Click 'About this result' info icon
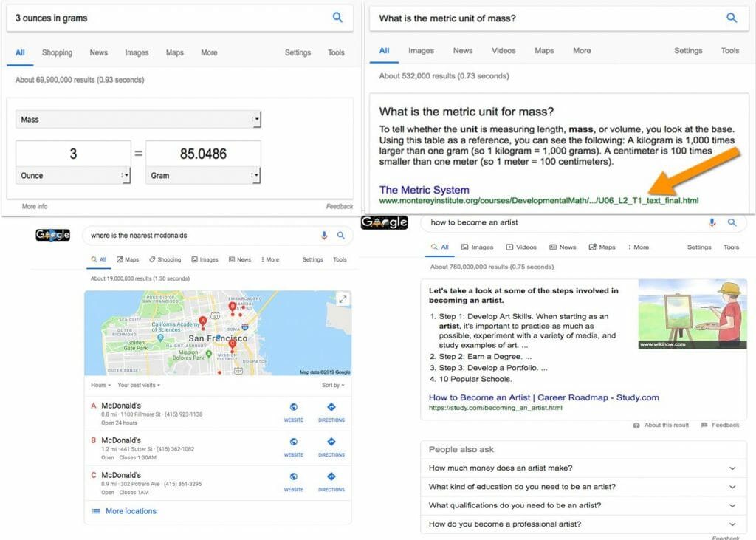The image size is (756, 540). pyautogui.click(x=636, y=425)
